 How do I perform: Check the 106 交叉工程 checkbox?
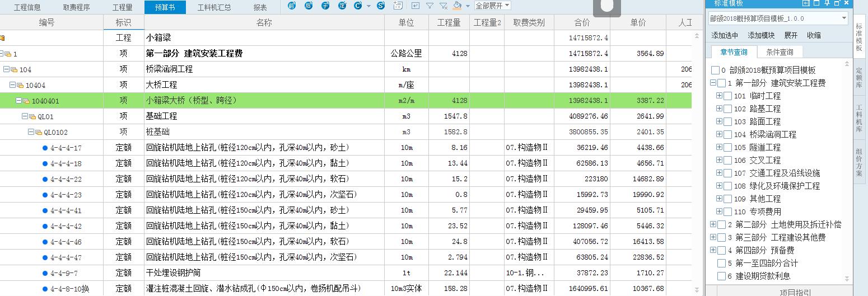[x=727, y=161]
